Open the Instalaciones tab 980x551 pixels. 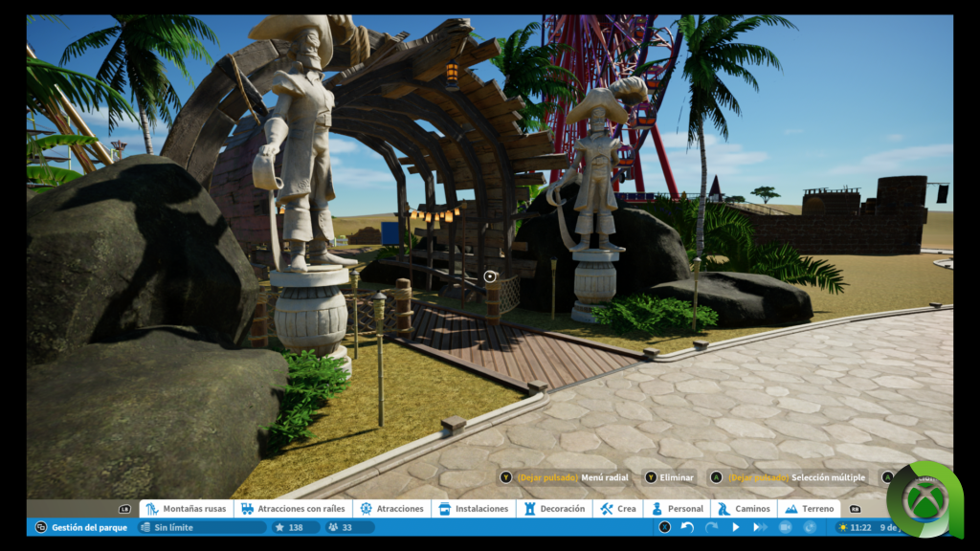473,509
